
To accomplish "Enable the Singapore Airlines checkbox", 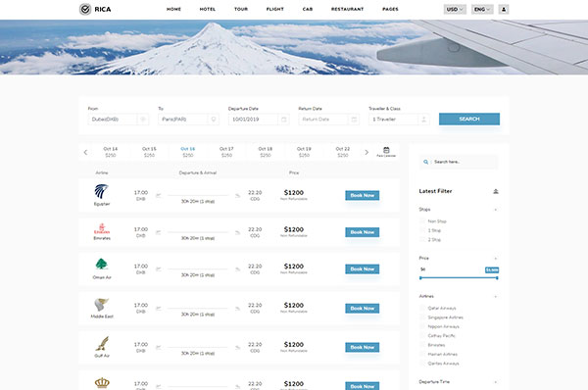I will click(x=422, y=317).
